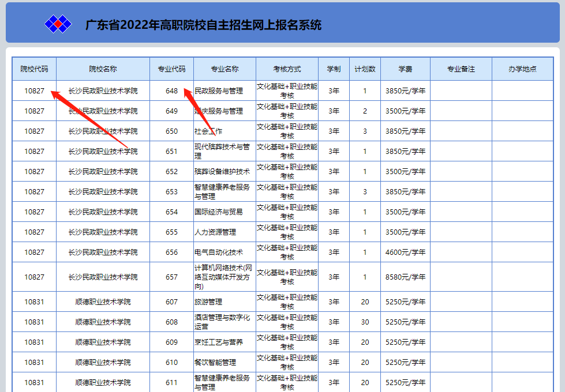Select major code 652 cell
Image resolution: width=565 pixels, height=392 pixels.
[x=171, y=171]
